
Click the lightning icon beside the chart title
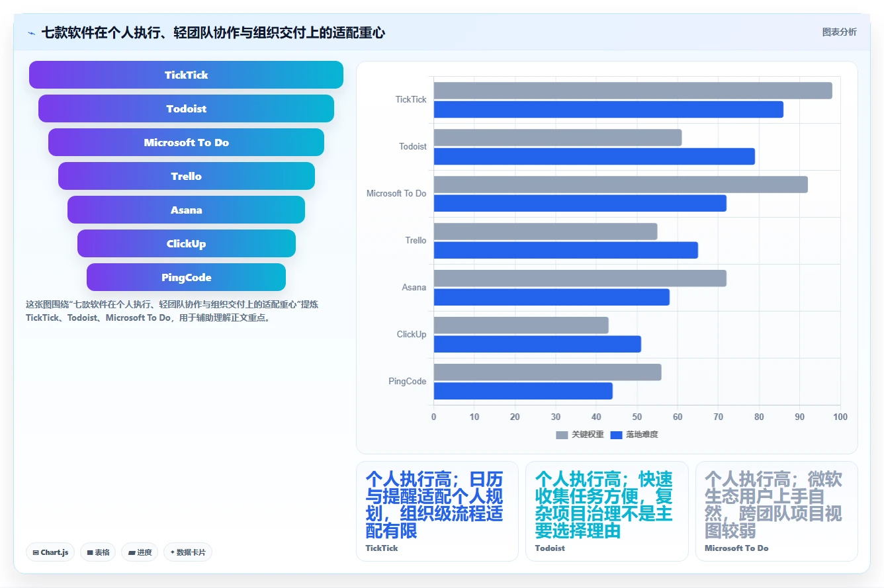pyautogui.click(x=32, y=33)
